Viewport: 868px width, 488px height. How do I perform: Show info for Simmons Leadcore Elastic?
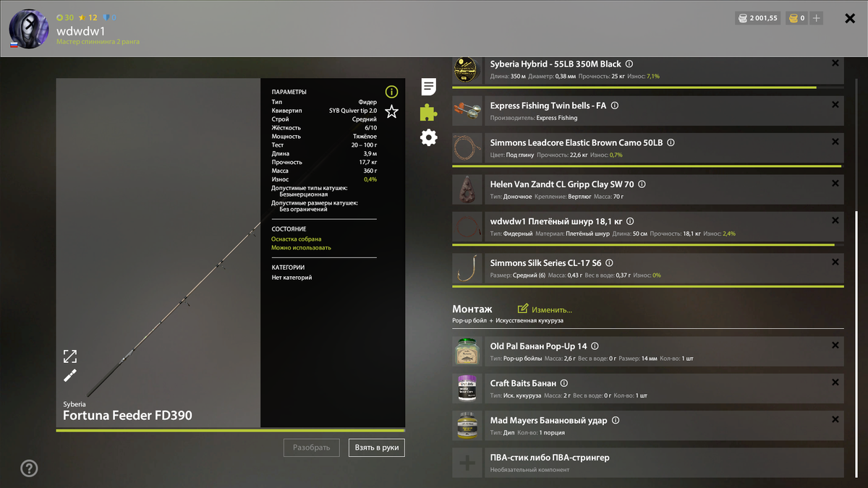click(671, 143)
